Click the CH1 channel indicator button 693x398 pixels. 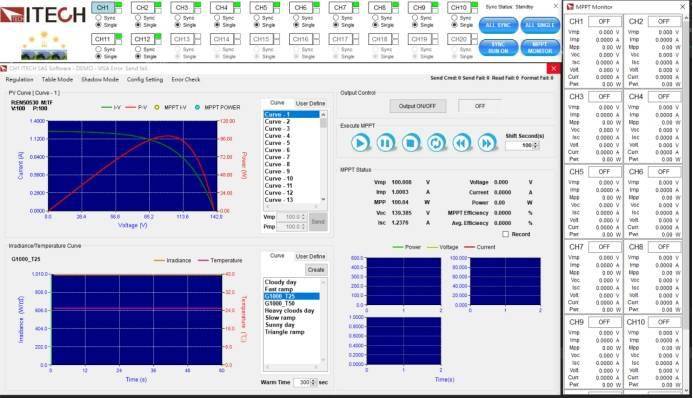pos(103,7)
